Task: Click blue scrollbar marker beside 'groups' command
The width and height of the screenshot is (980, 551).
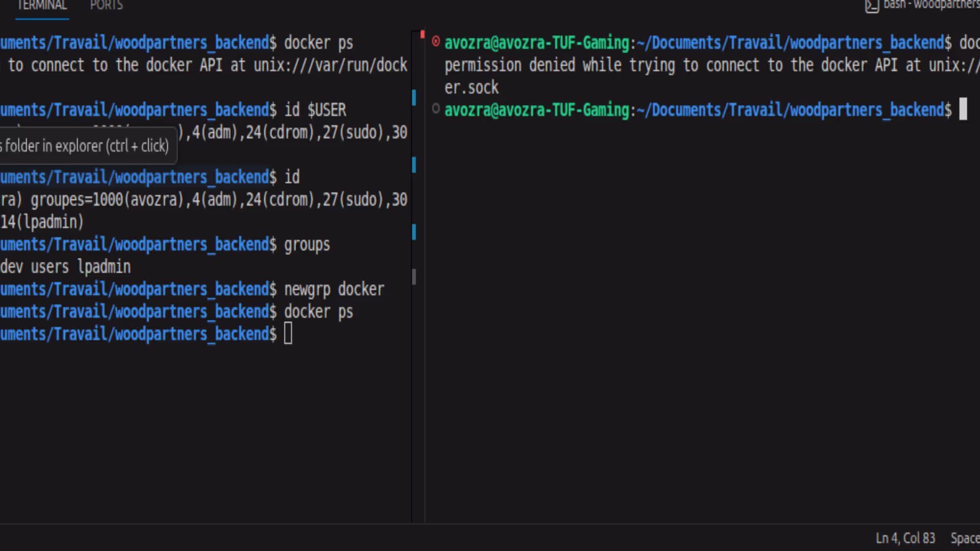Action: click(414, 232)
